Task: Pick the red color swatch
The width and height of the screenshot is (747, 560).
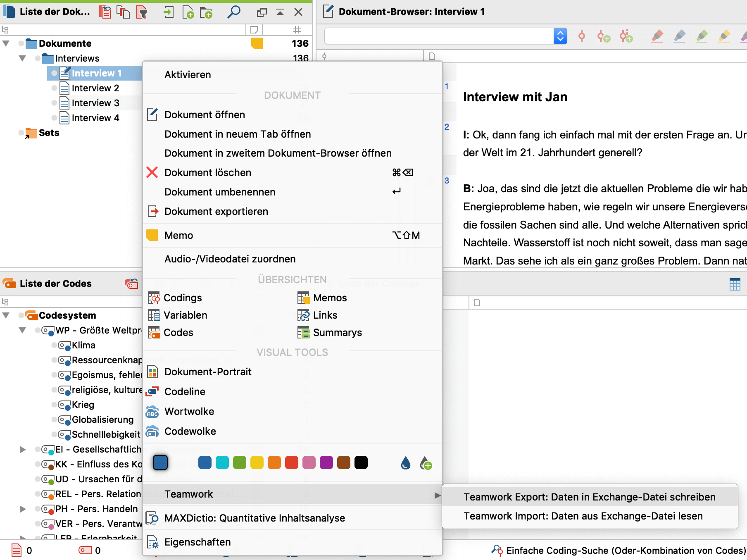Action: coord(292,462)
